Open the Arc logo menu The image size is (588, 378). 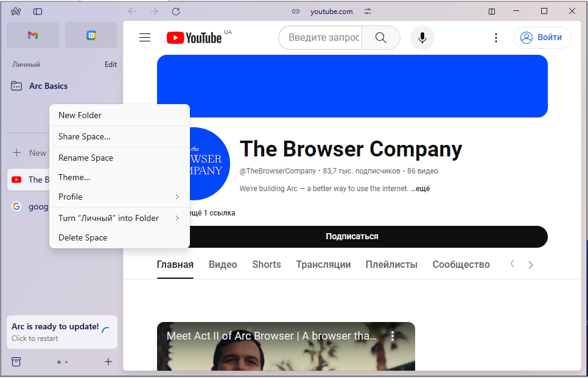pos(16,11)
